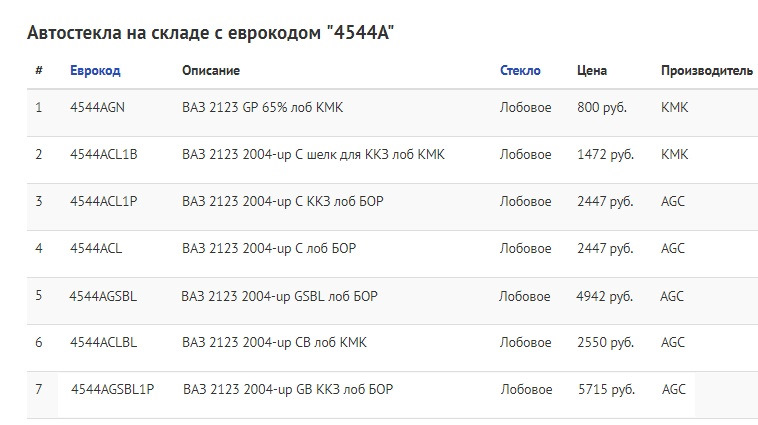Click the Производитель column header
This screenshot has width=758, height=425.
706,71
